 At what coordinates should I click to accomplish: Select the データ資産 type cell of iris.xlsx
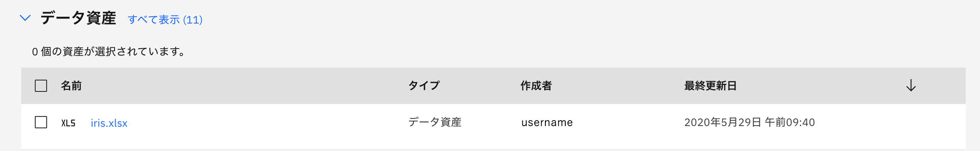[435, 122]
